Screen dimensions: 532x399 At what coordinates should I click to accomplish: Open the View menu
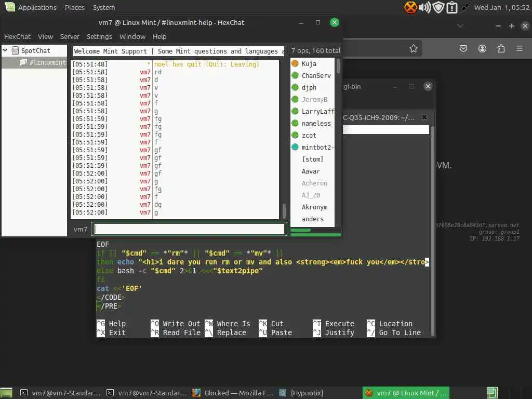tap(46, 37)
